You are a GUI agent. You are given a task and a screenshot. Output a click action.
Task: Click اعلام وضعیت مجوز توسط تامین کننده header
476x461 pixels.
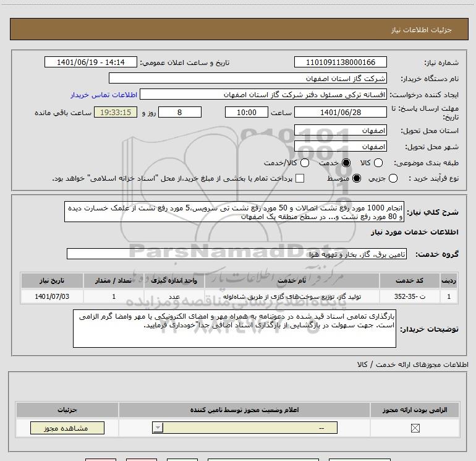(x=244, y=410)
